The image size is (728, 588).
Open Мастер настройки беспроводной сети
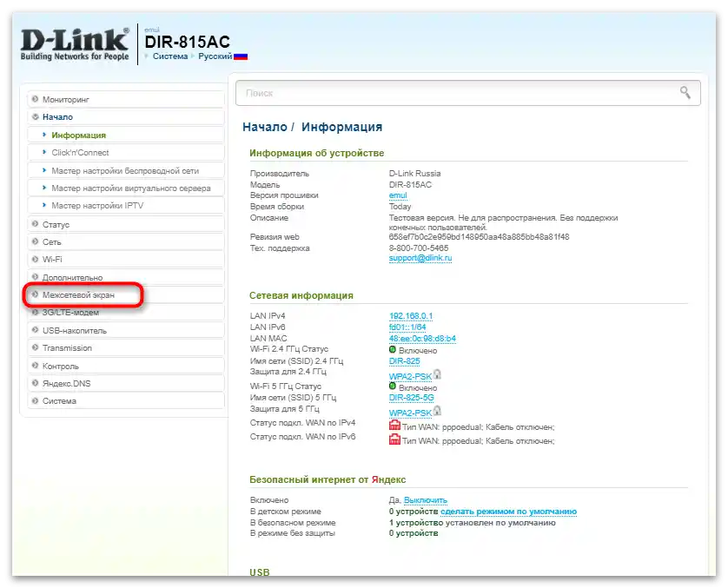[126, 170]
